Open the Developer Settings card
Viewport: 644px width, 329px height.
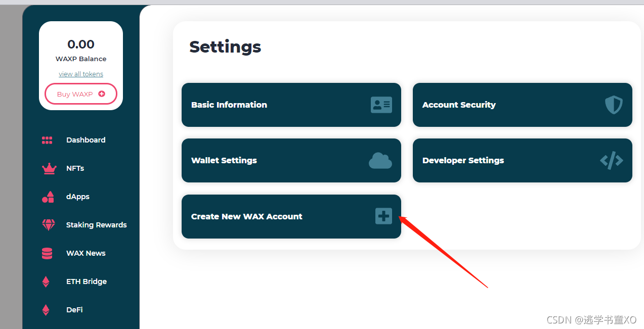523,160
